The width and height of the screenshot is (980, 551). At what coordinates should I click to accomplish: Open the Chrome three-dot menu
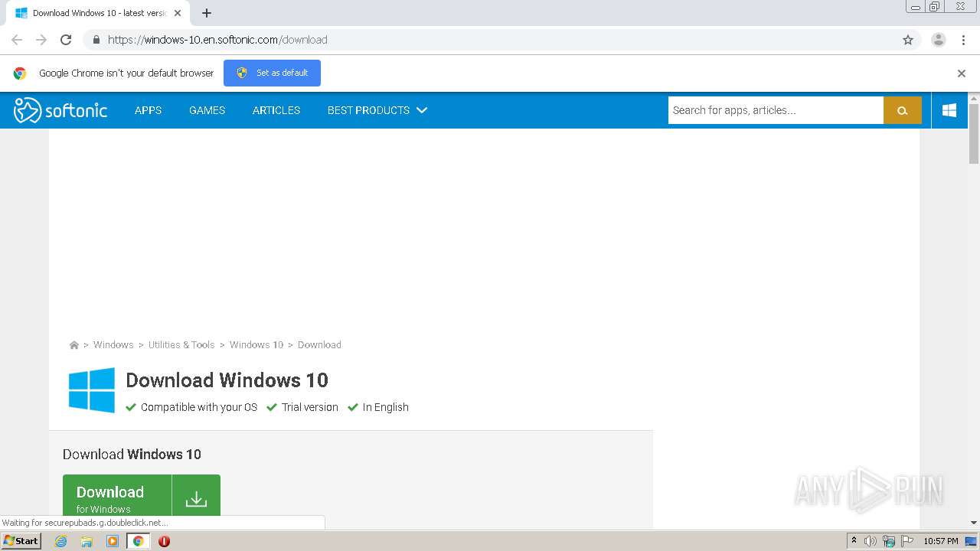(963, 40)
